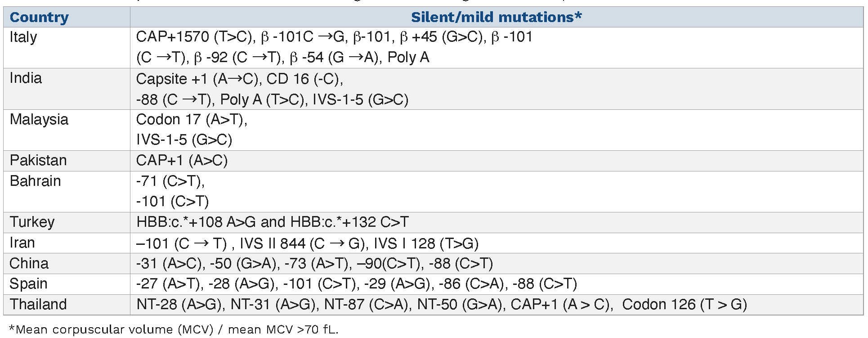Click the Malaysia row label

coord(39,120)
